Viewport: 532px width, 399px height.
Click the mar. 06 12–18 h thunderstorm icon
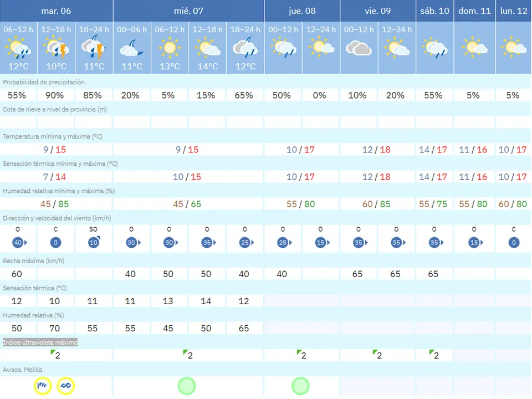pos(57,48)
